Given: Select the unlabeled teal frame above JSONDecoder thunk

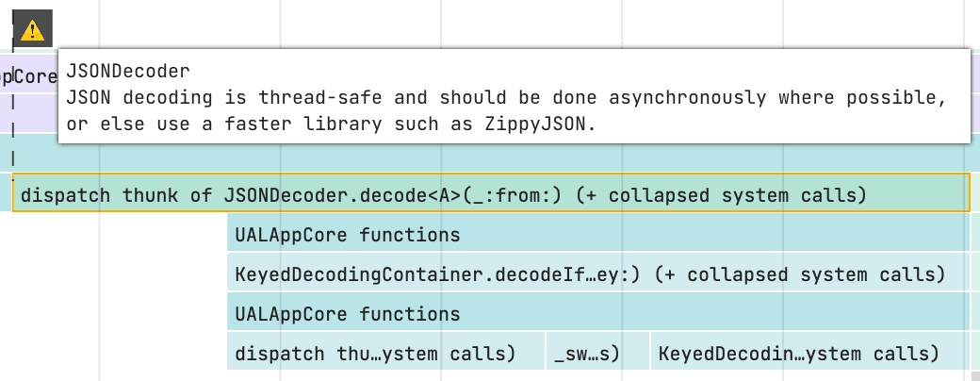Looking at the screenshot, I should (x=490, y=152).
